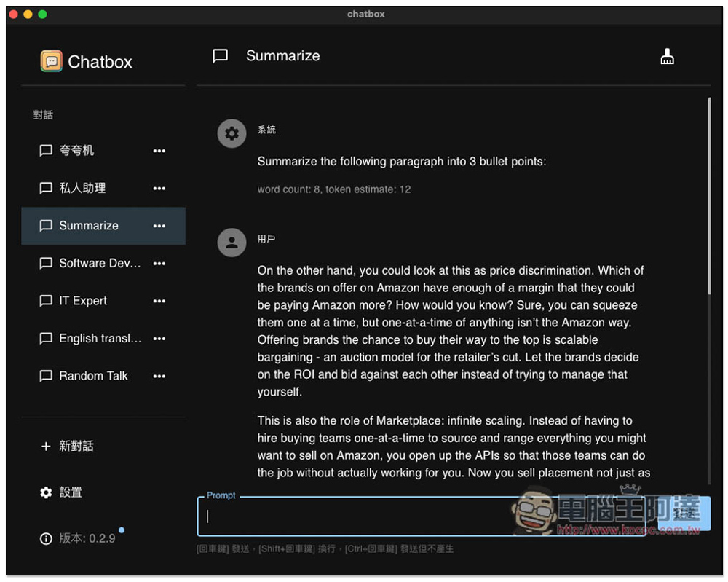Open the English transl conversation
The width and height of the screenshot is (728, 582).
coord(103,339)
